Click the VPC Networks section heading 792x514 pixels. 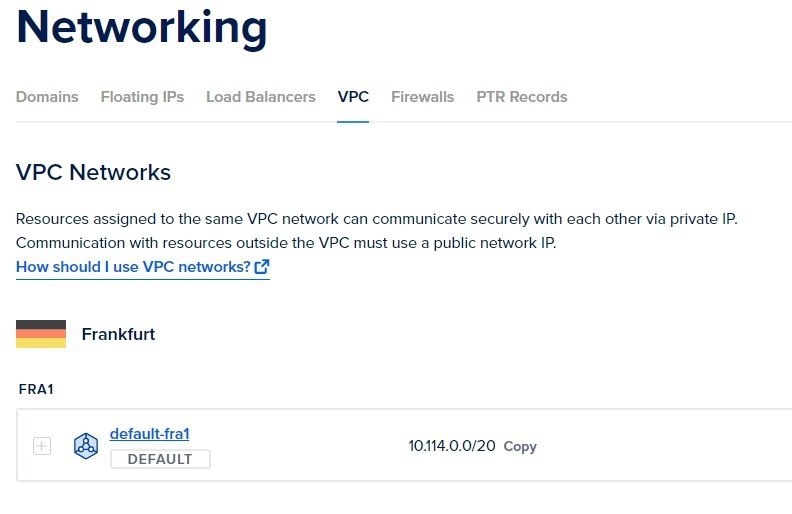[93, 172]
